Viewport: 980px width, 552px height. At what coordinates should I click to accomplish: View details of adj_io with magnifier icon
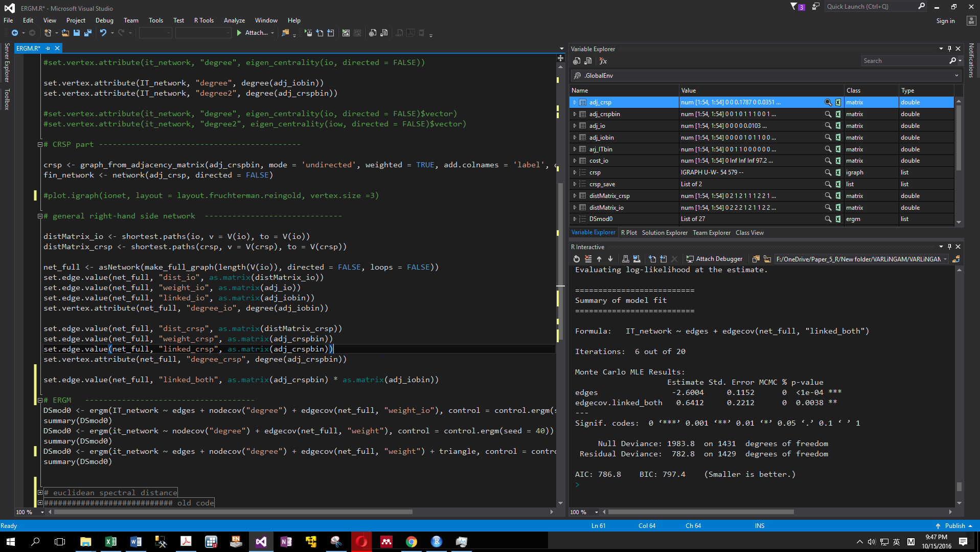(828, 126)
